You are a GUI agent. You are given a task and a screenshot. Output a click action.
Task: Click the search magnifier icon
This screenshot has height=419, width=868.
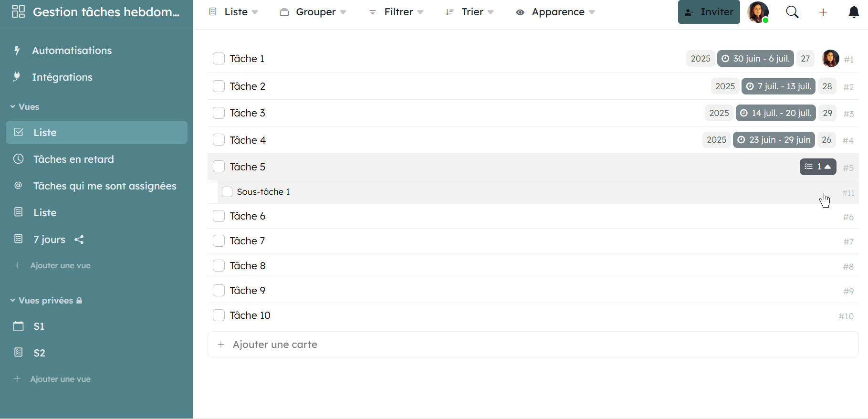(792, 12)
